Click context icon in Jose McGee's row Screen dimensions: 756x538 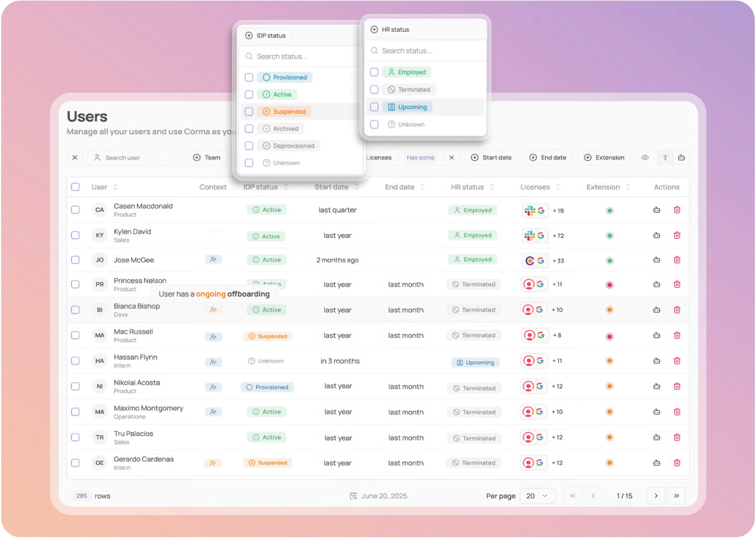click(213, 260)
